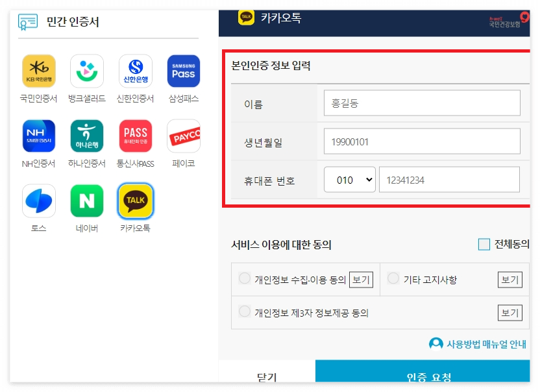Click the 인증 요청 button
Image resolution: width=540 pixels, height=392 pixels.
pyautogui.click(x=423, y=372)
